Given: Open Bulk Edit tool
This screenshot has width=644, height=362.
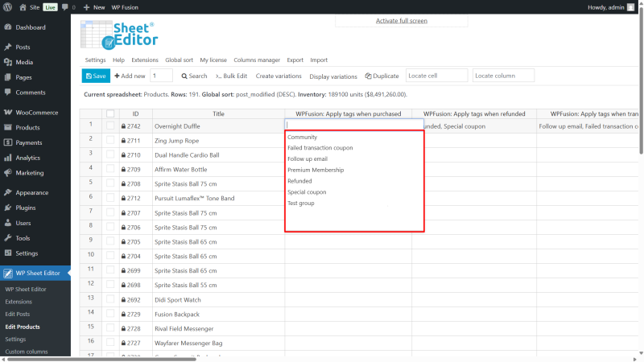Looking at the screenshot, I should tap(232, 76).
